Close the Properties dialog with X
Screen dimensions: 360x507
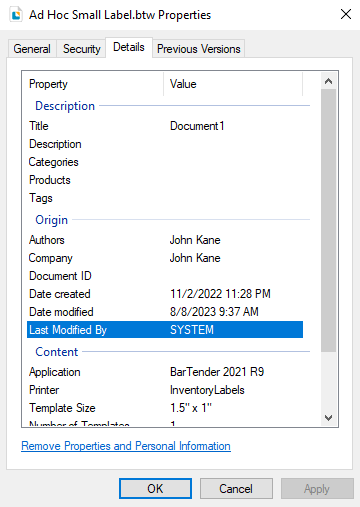[346, 14]
